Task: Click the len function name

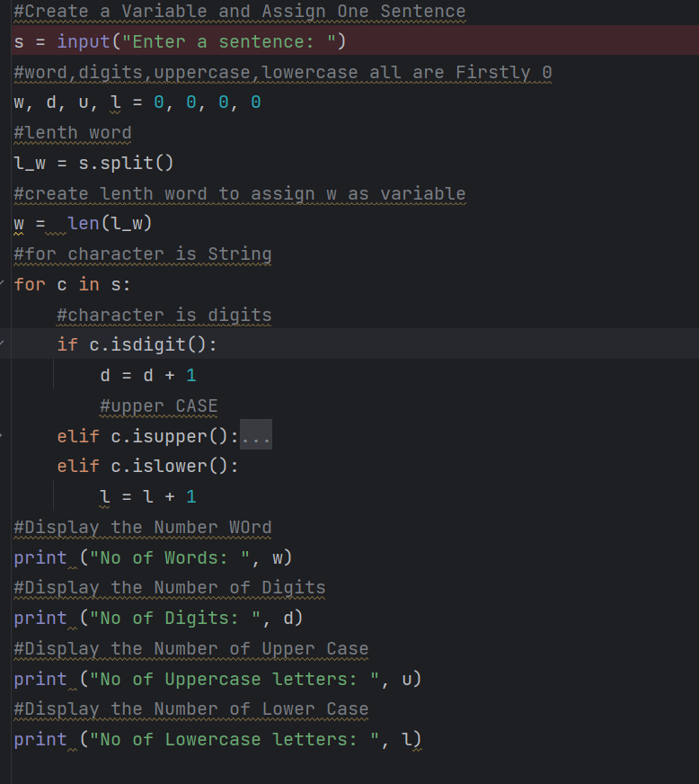Action: [x=84, y=224]
